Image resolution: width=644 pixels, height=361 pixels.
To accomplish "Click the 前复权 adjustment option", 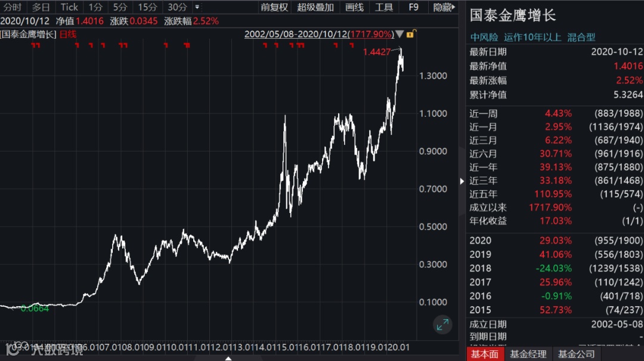I will tap(274, 7).
